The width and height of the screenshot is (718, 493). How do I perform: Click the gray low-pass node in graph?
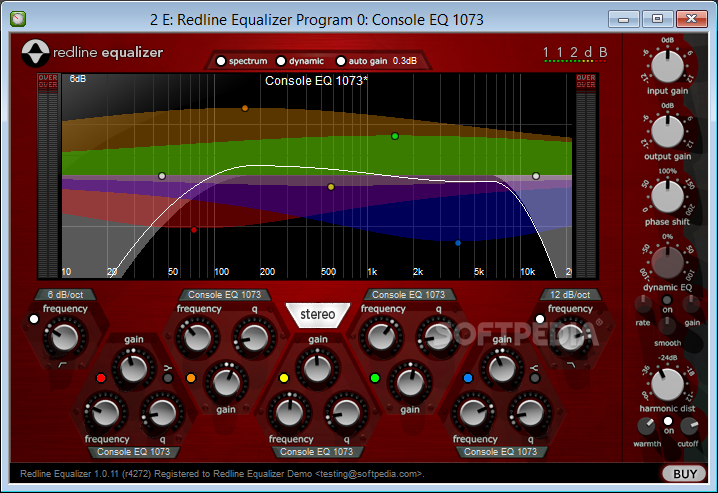536,176
